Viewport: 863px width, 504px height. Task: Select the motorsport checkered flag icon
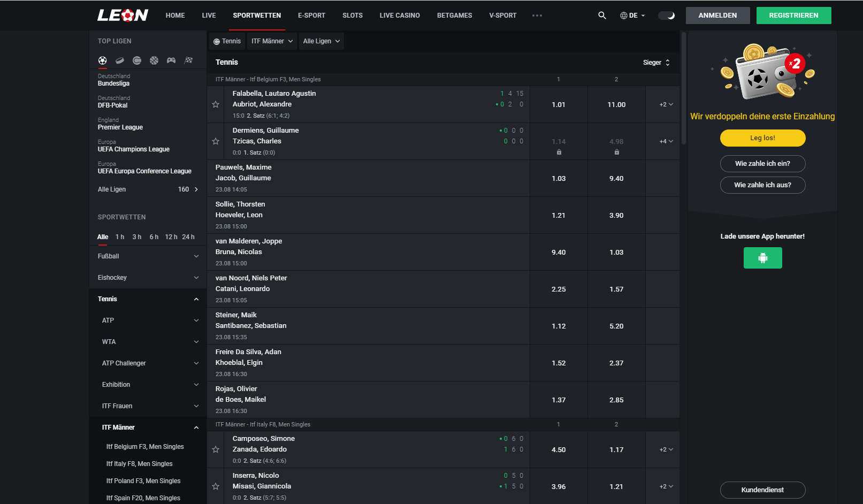[x=188, y=60]
